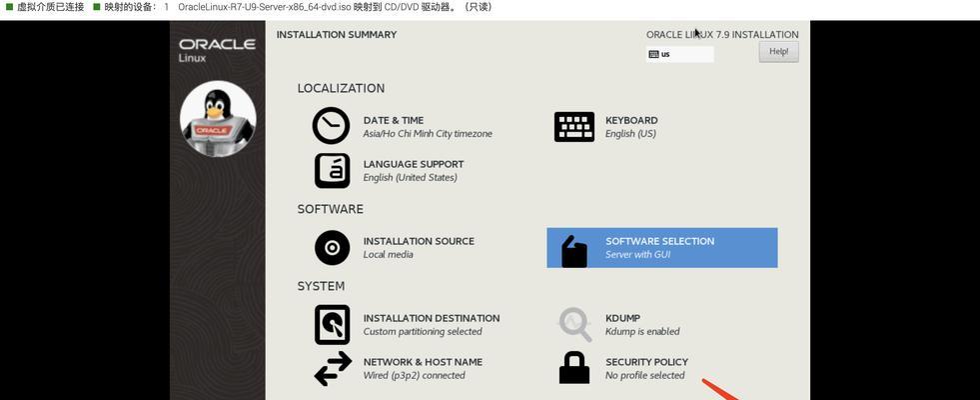Click green indicator before '映射的设备'
The image size is (980, 400).
96,7
